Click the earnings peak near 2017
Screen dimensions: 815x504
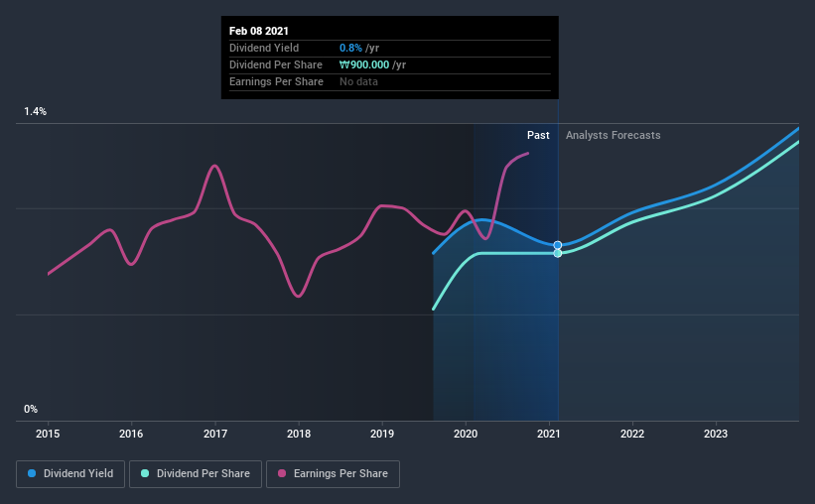click(214, 166)
